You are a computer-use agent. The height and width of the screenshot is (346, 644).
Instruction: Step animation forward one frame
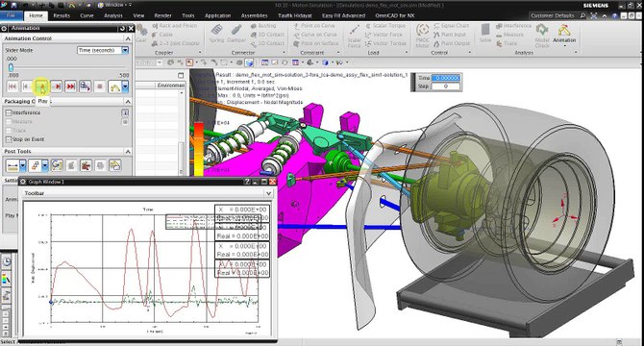pos(57,86)
